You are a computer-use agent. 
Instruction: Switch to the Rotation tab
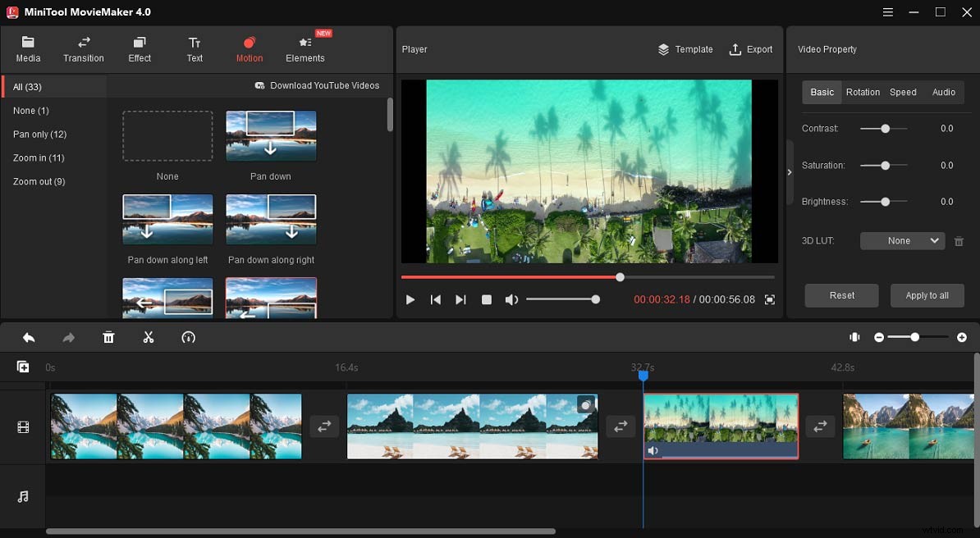click(x=863, y=92)
